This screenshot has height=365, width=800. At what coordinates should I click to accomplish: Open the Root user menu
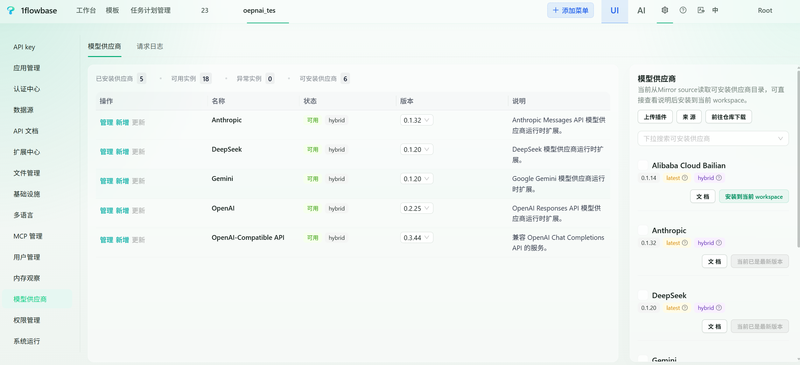[765, 10]
